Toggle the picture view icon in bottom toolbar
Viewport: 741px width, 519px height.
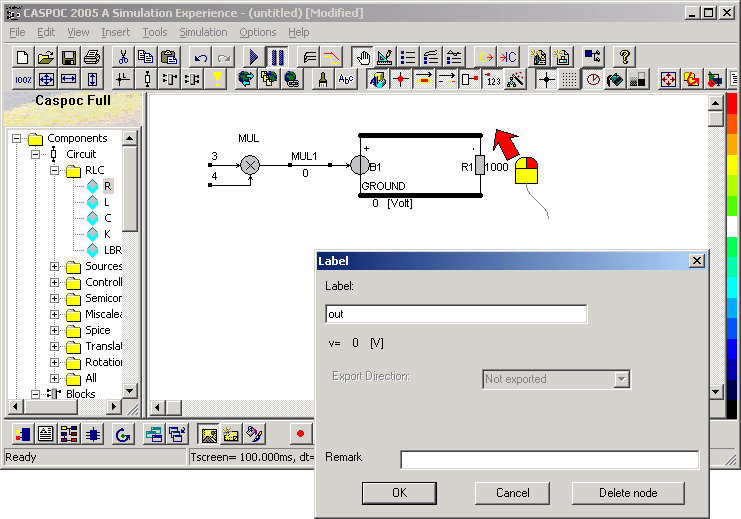coord(209,434)
